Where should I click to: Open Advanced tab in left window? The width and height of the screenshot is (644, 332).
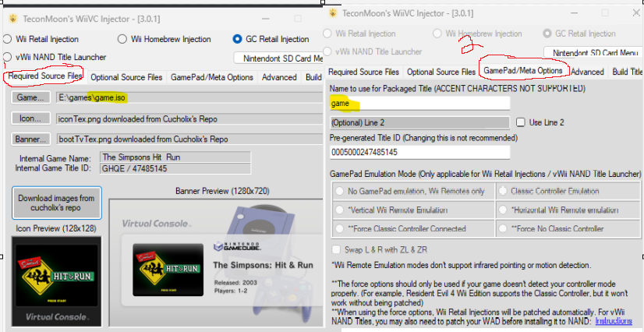click(279, 77)
